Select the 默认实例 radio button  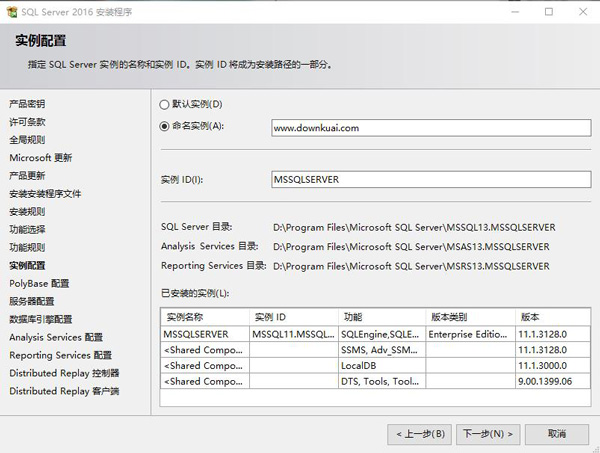[165, 104]
